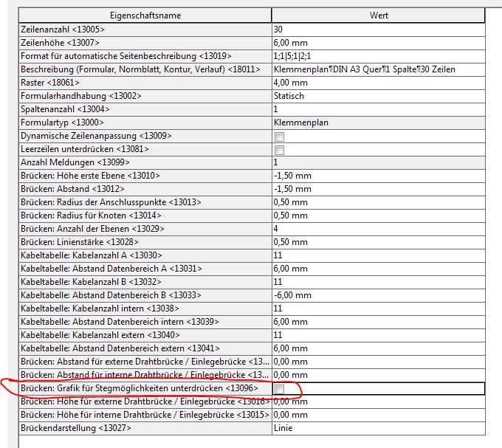Edit Brücken: Höhe erste Ebene value
The height and width of the screenshot is (448, 502).
click(379, 176)
